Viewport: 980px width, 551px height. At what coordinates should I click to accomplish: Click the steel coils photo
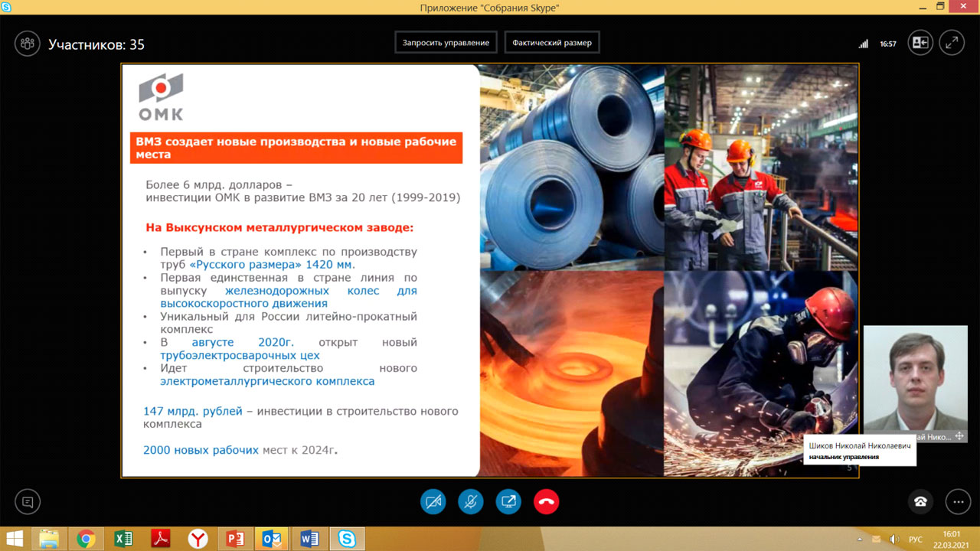pyautogui.click(x=572, y=167)
